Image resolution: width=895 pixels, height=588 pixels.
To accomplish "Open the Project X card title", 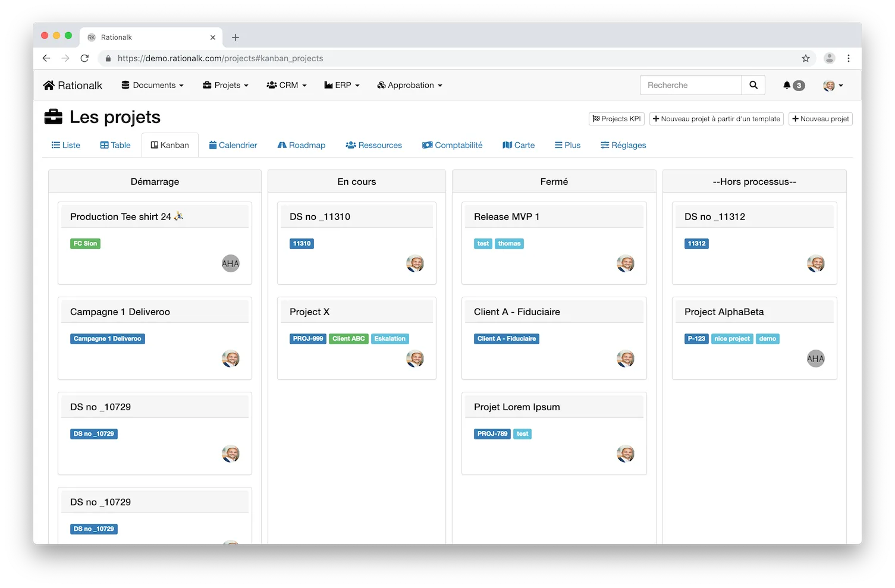I will (309, 312).
